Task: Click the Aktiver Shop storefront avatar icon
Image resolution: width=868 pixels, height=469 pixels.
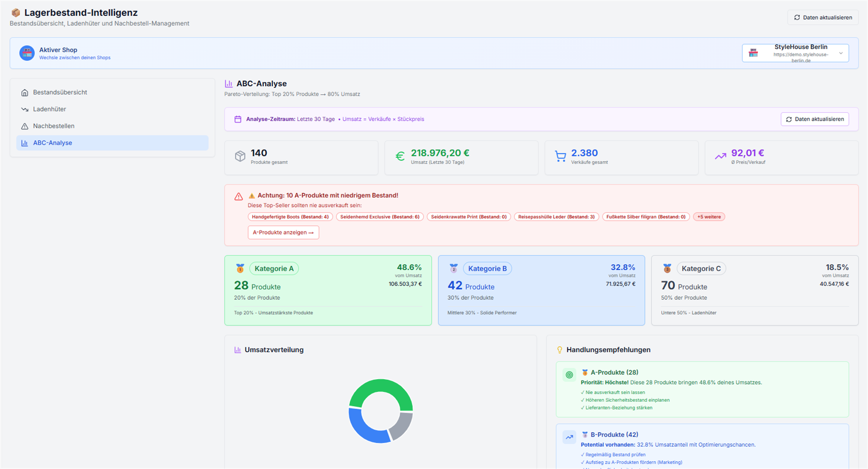Action: (x=27, y=53)
